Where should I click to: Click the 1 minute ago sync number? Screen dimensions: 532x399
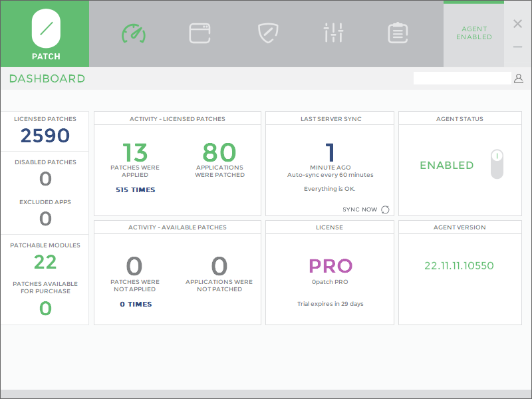tap(330, 152)
